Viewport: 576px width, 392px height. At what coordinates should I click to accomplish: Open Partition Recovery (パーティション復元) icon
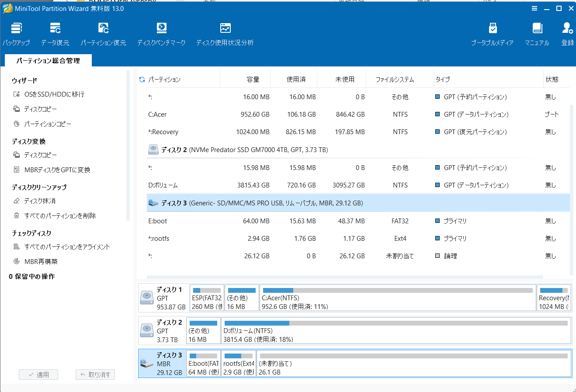103,29
